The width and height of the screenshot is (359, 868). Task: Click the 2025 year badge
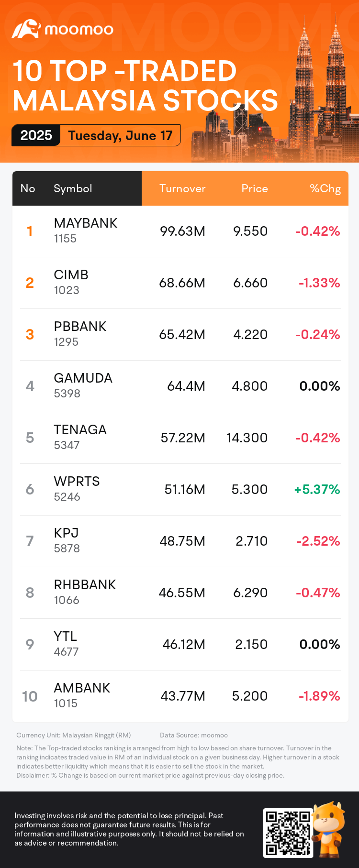point(36,135)
